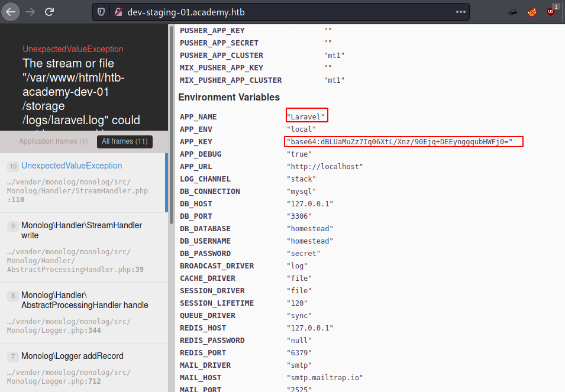Select frame 7 Monolog\Logger addRecord
Image resolution: width=565 pixels, height=392 pixels.
(x=83, y=368)
